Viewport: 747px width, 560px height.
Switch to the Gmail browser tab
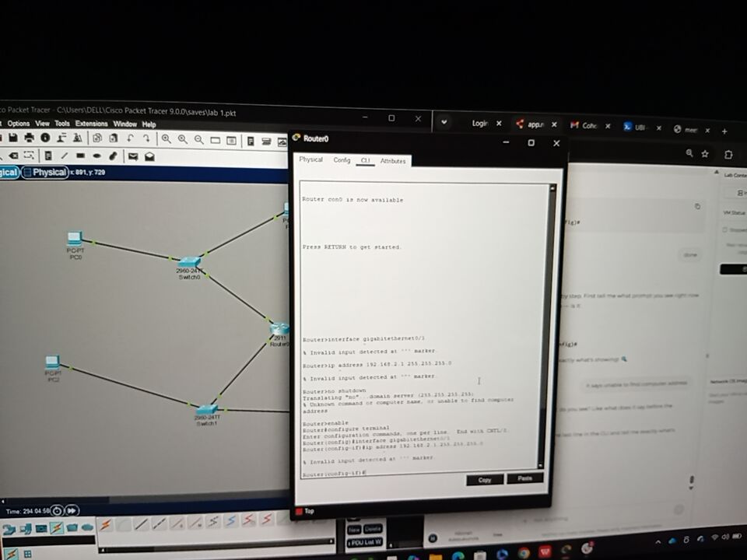pyautogui.click(x=584, y=125)
